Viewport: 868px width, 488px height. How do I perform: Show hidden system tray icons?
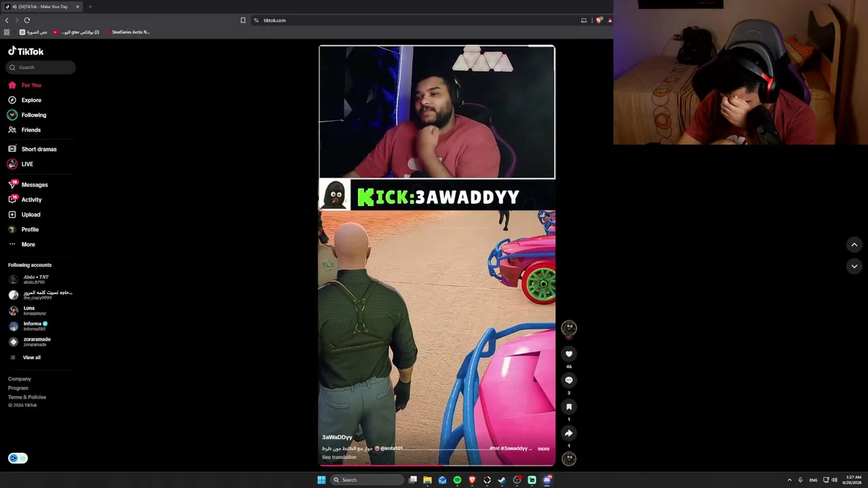pos(789,480)
